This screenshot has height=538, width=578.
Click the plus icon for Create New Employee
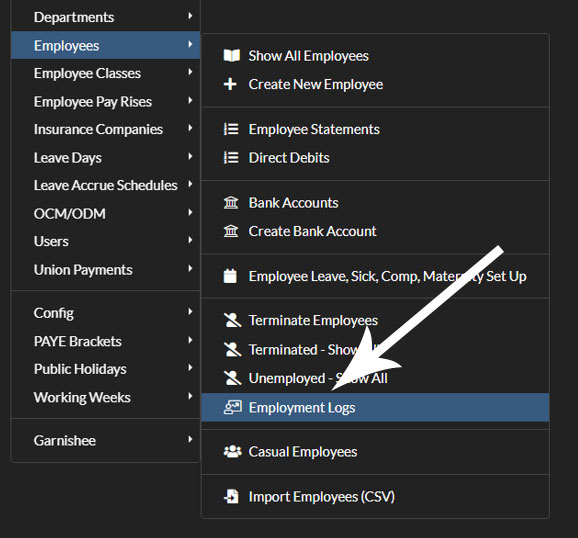230,84
